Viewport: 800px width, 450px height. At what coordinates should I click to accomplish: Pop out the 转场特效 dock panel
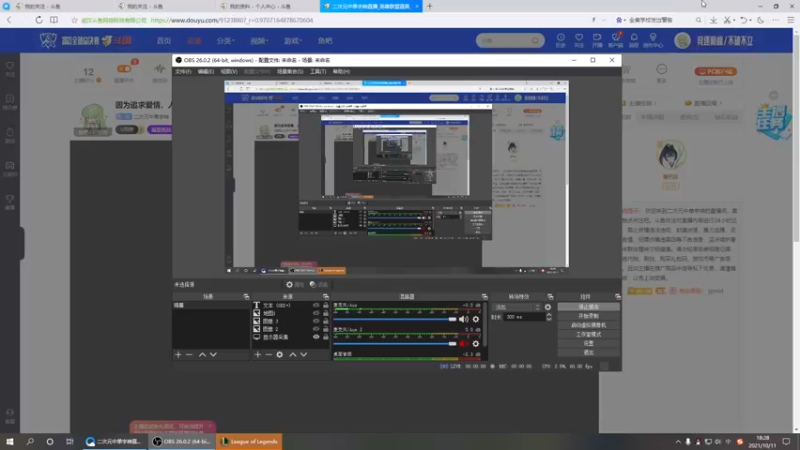pyautogui.click(x=550, y=296)
